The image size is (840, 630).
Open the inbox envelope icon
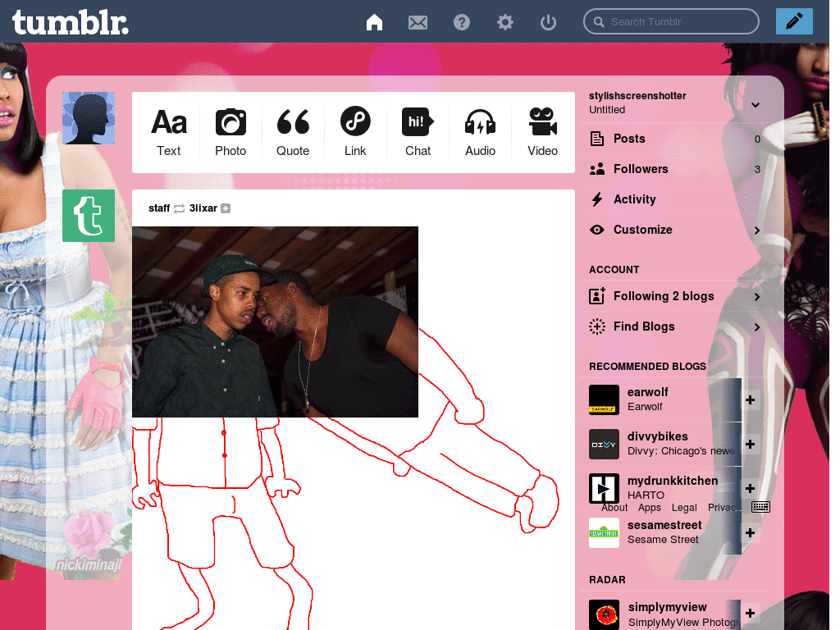tap(418, 22)
